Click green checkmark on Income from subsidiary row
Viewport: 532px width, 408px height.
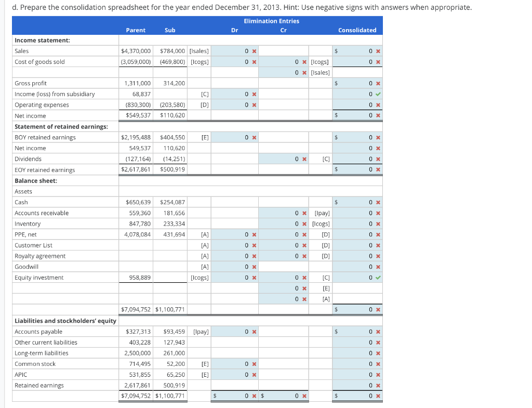[378, 94]
